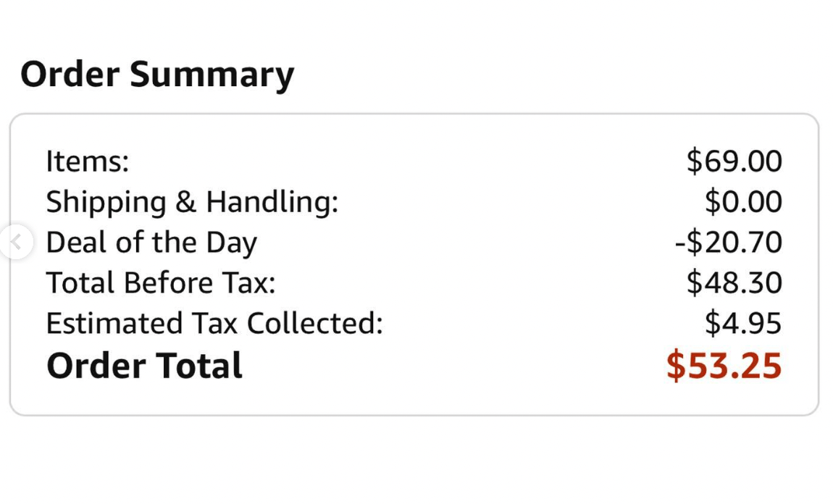833x504 pixels.
Task: Click the word Collected in tax row
Action: (x=315, y=323)
